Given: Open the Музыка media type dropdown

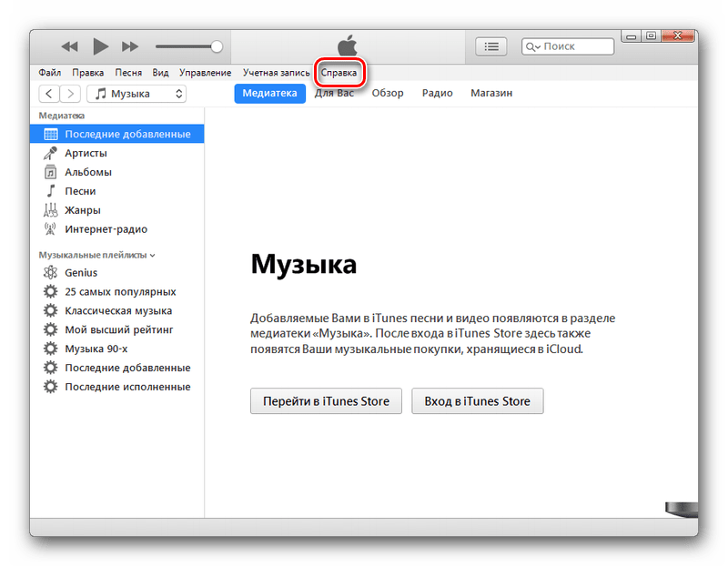Looking at the screenshot, I should pos(136,94).
